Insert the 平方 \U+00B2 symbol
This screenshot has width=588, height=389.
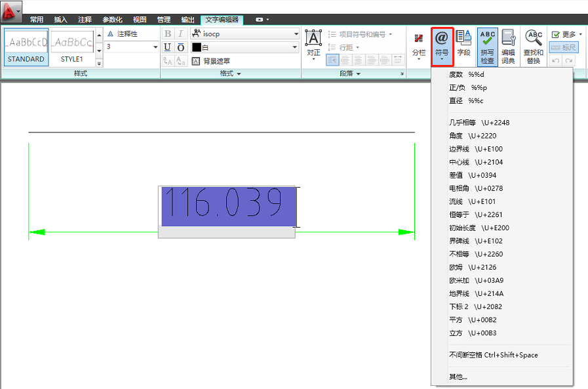coord(502,320)
